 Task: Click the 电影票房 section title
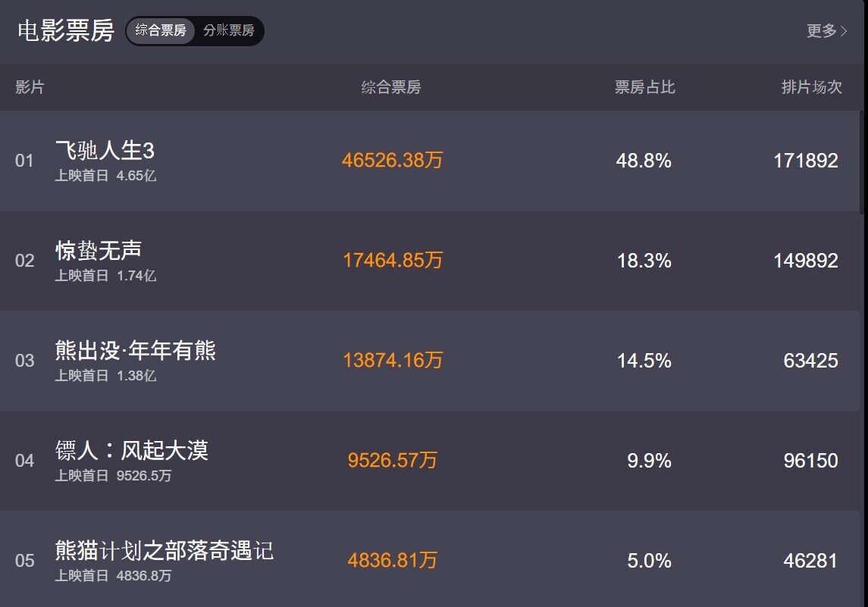(66, 31)
